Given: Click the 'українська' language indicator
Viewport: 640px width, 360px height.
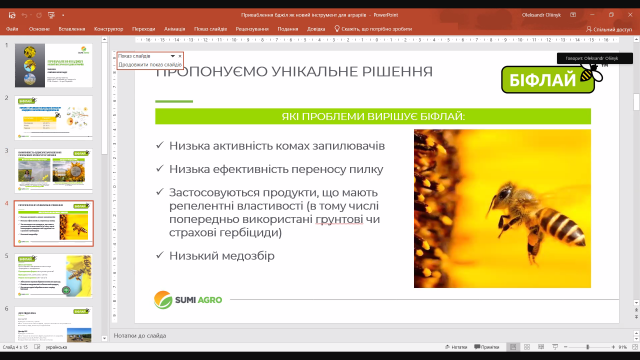Looking at the screenshot, I should pos(56,347).
